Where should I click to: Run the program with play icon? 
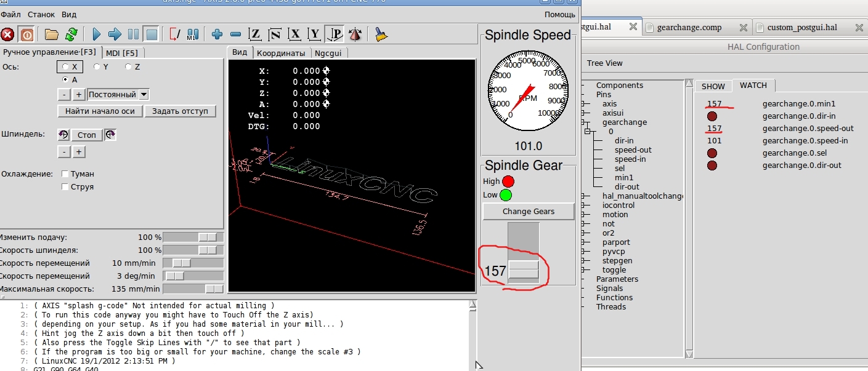[x=97, y=34]
